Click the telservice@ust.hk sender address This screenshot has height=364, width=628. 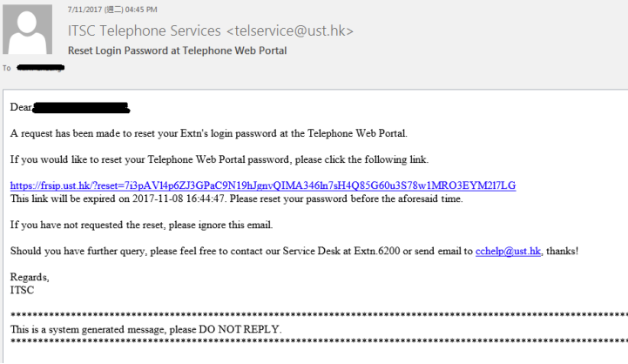point(290,30)
